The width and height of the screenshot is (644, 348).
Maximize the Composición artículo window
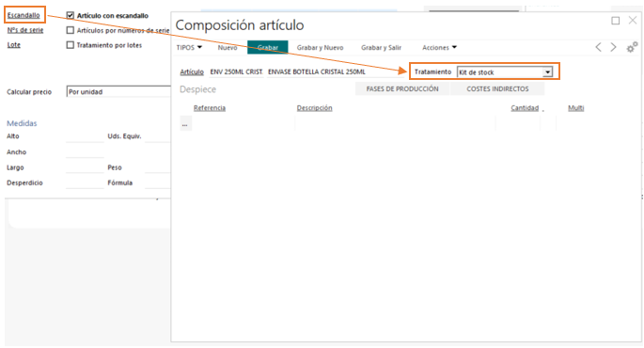pos(615,21)
